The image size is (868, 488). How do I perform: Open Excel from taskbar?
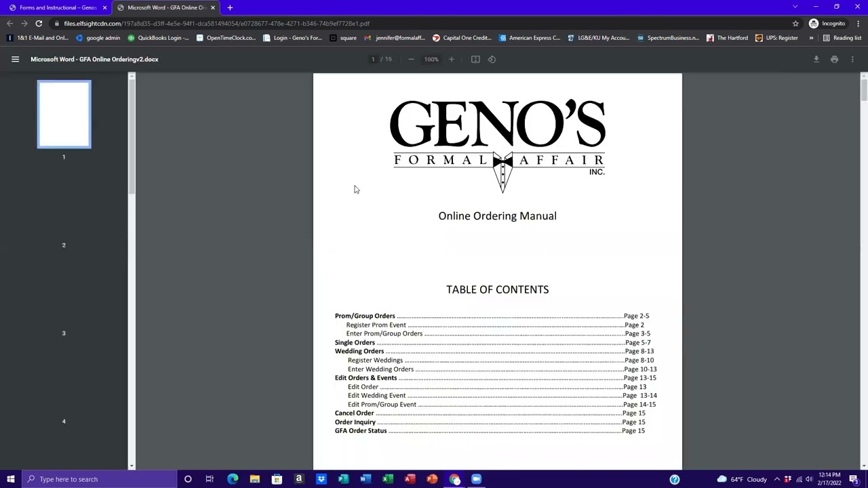[x=387, y=479]
